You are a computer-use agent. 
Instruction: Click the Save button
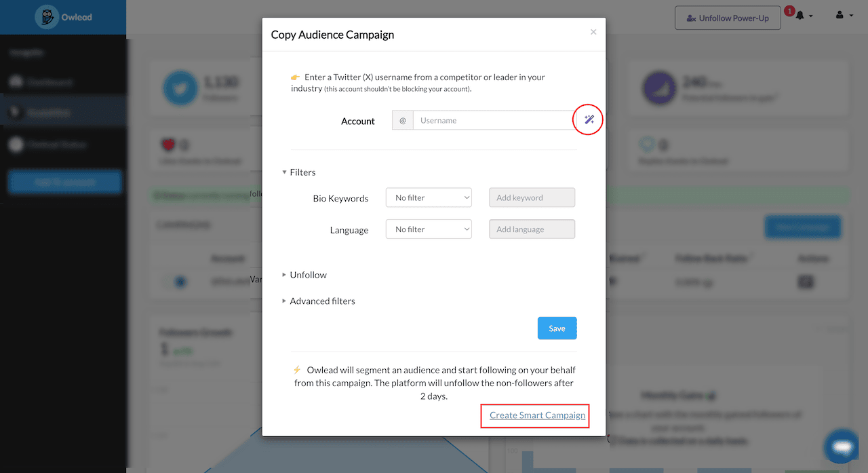pyautogui.click(x=557, y=328)
